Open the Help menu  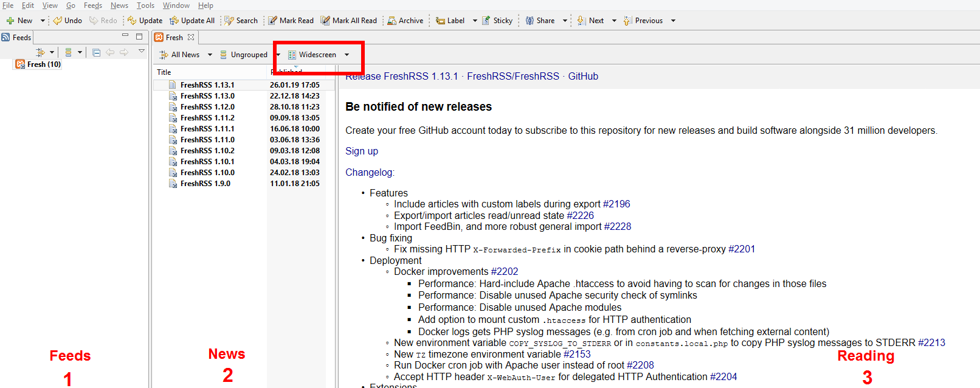pyautogui.click(x=205, y=5)
